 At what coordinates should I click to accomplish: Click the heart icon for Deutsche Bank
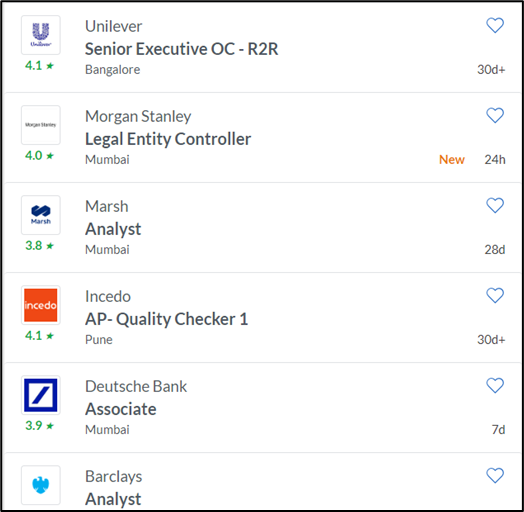pyautogui.click(x=495, y=385)
